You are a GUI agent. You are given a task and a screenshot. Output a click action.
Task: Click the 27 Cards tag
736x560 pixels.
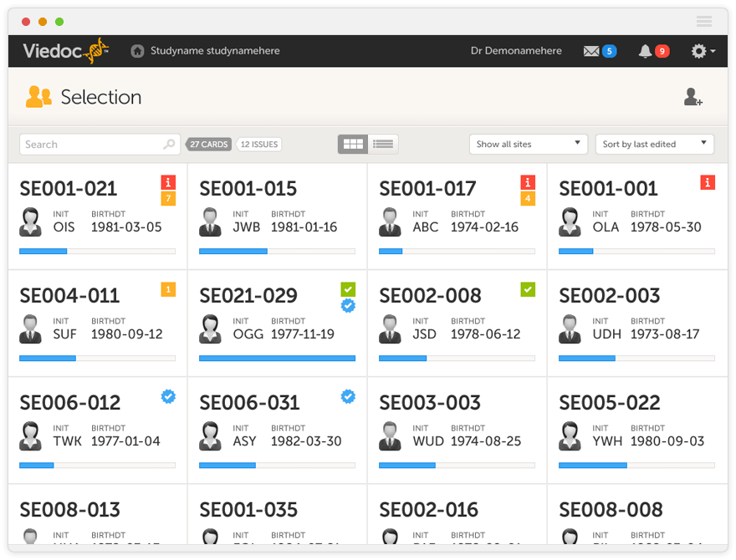click(208, 145)
